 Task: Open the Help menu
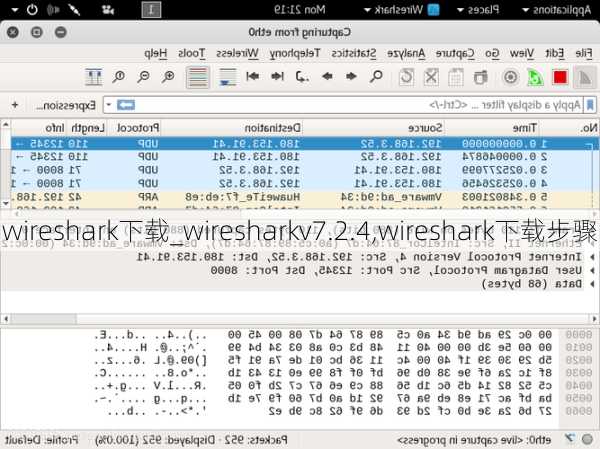156,53
